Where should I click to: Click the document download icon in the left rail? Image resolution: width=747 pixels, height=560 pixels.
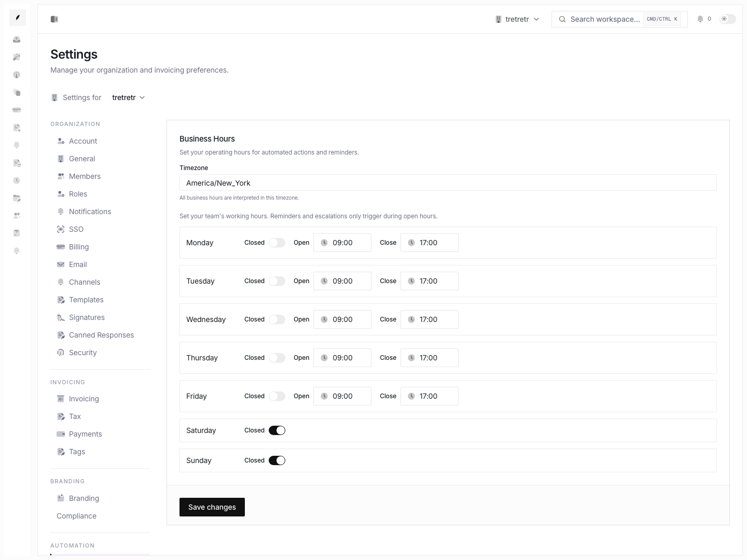[x=17, y=128]
